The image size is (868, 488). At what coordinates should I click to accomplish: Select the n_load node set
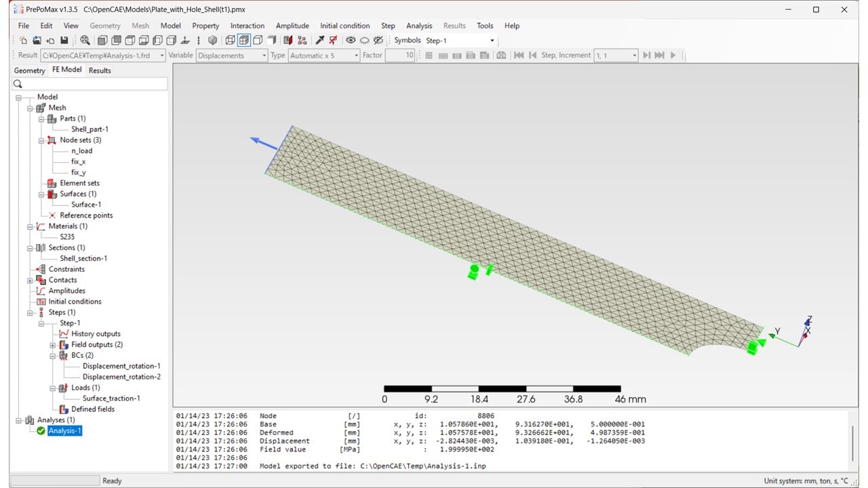pos(81,151)
